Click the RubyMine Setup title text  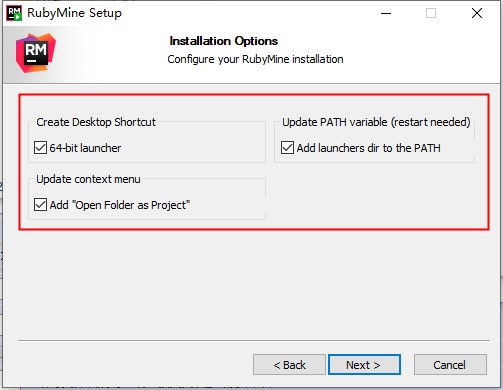(x=74, y=13)
